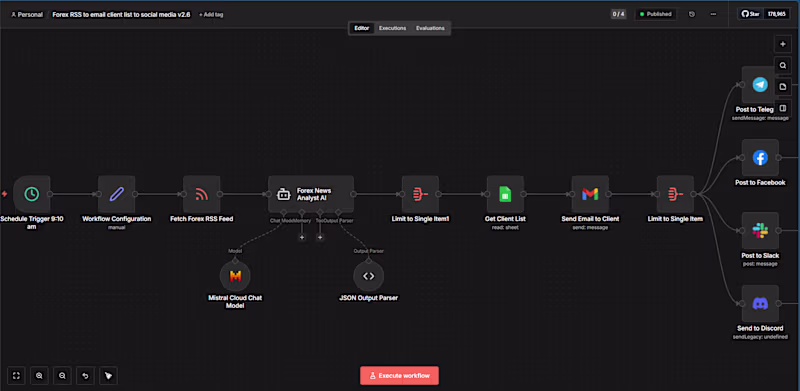Zoom out of the canvas
The image size is (800, 391).
62,376
